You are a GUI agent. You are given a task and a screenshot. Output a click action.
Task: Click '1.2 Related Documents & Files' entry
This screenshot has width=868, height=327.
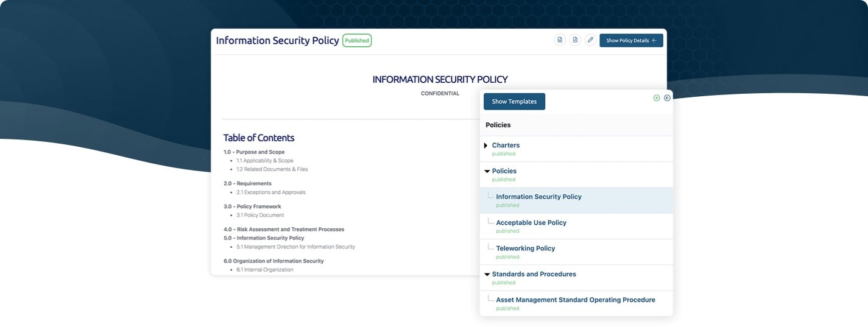272,169
